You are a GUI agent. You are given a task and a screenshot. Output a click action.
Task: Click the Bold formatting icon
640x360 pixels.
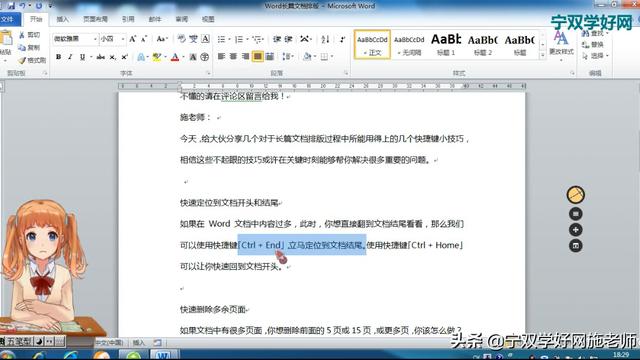coord(58,57)
